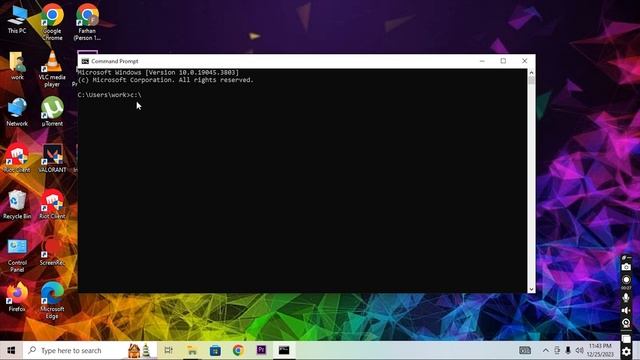The width and height of the screenshot is (640, 360).
Task: Toggle webcam in the ScreenRec toolbar
Action: click(x=626, y=324)
